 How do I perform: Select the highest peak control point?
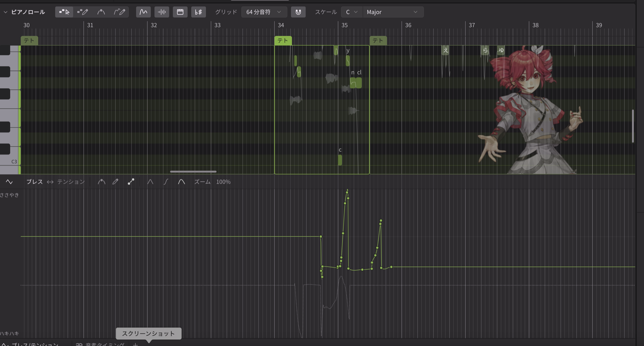coord(347,193)
